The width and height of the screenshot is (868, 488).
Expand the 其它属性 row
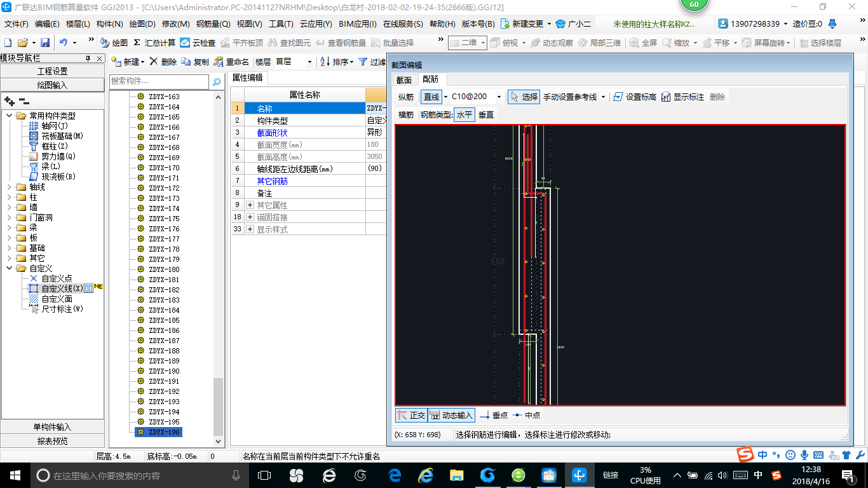(250, 205)
